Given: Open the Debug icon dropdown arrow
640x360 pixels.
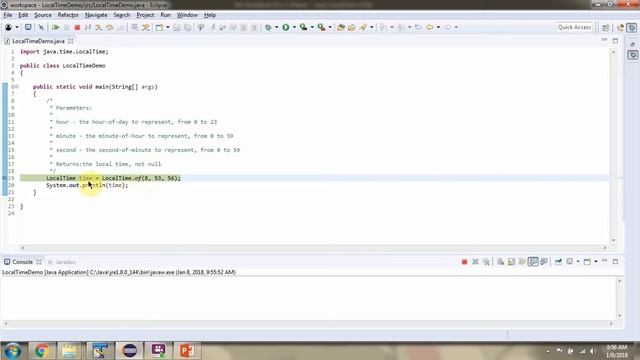Looking at the screenshot, I should point(276,27).
